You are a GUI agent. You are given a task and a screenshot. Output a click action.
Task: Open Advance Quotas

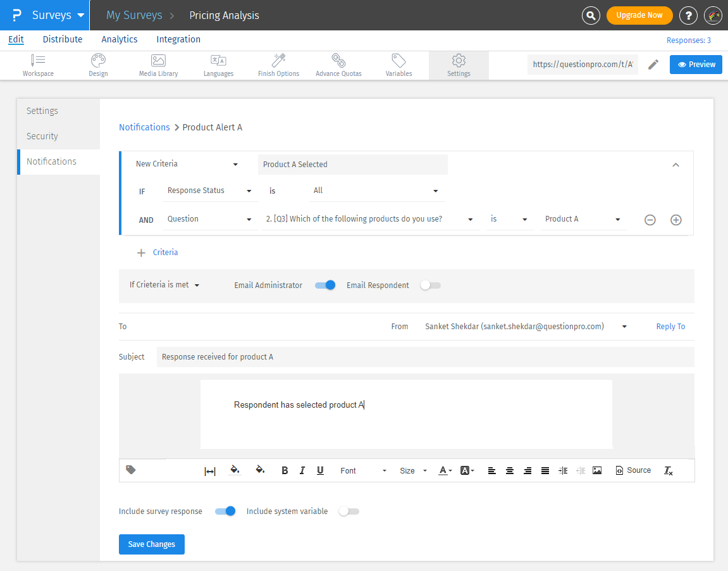pyautogui.click(x=338, y=65)
